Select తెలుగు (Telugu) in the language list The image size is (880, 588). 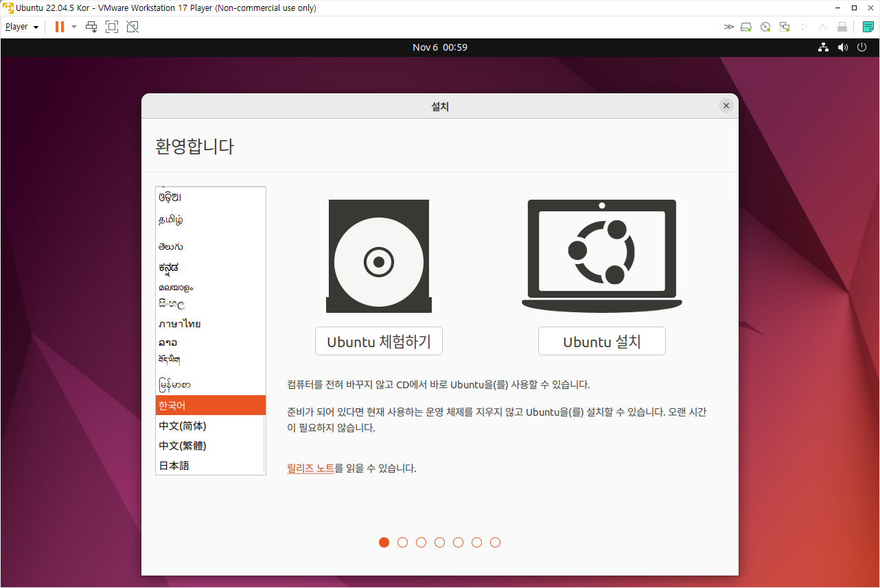[211, 247]
